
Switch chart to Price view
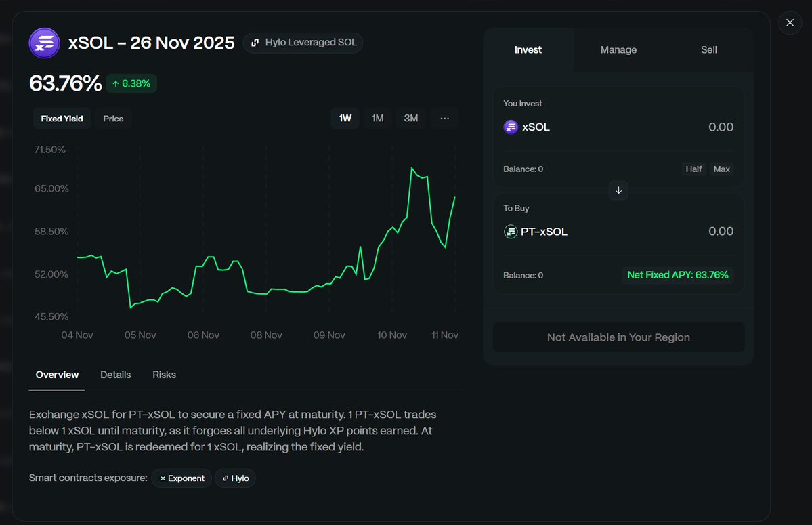pos(112,118)
